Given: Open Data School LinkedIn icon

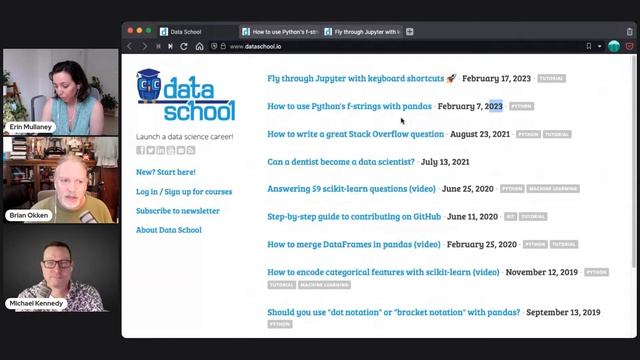Looking at the screenshot, I should tap(161, 150).
